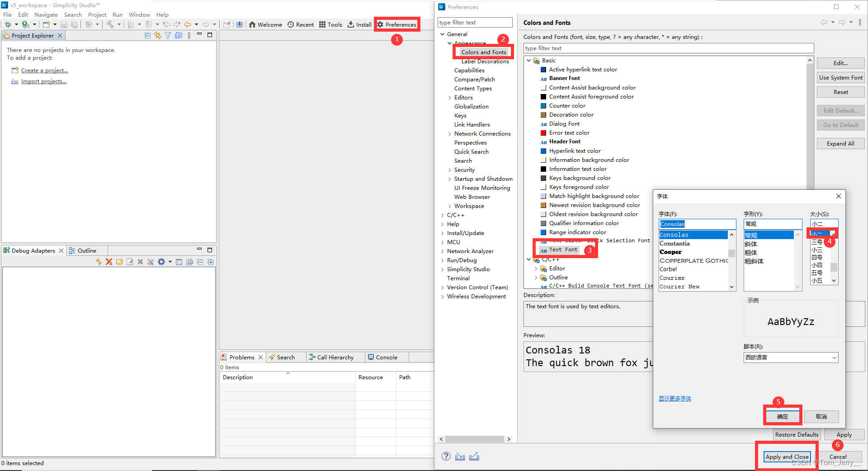Toggle Link with Editor in Project Explorer
This screenshot has height=471, width=868.
[x=158, y=35]
